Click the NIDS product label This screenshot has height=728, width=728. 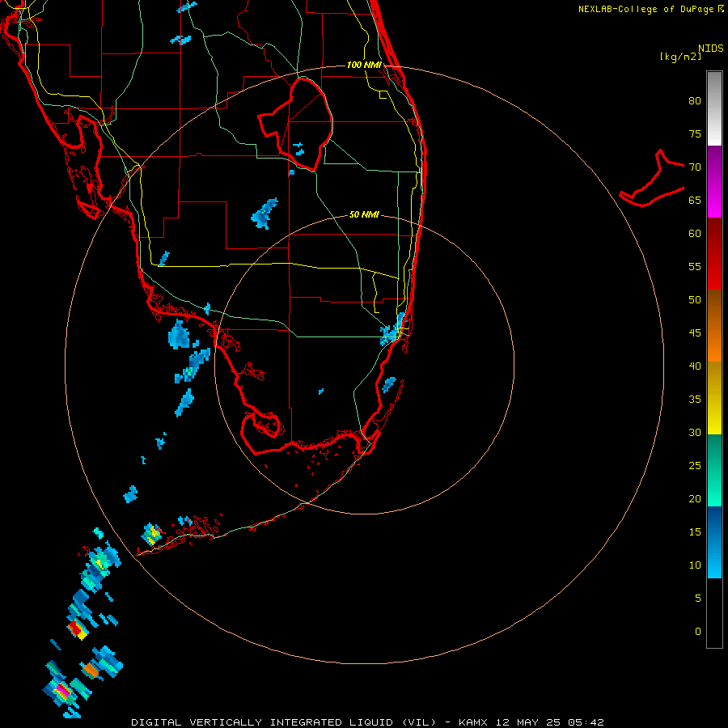pyautogui.click(x=711, y=49)
